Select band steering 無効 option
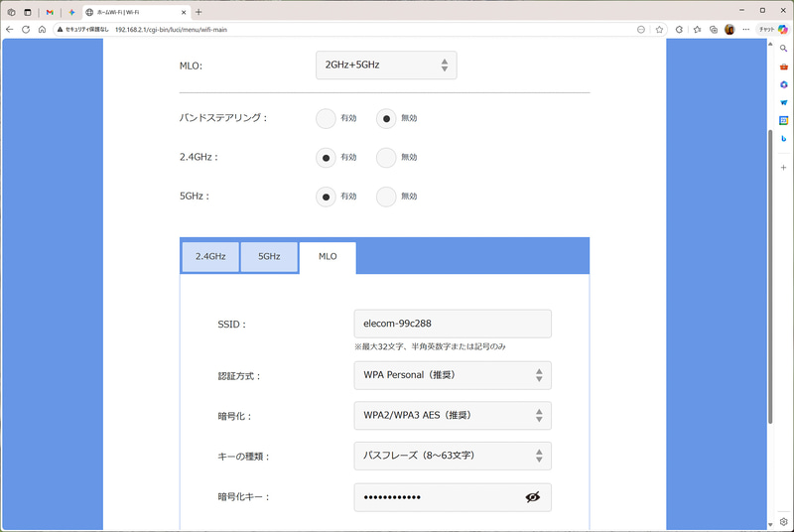This screenshot has width=794, height=532. coord(386,118)
